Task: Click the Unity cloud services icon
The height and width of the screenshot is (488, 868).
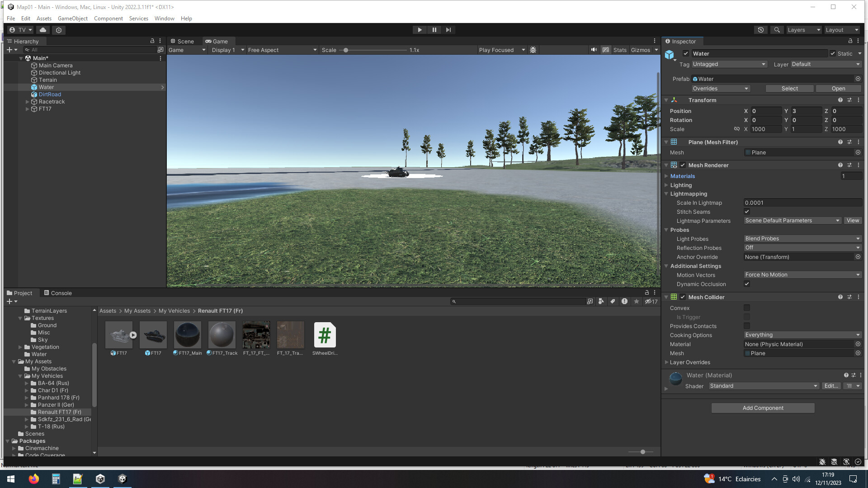Action: (42, 30)
